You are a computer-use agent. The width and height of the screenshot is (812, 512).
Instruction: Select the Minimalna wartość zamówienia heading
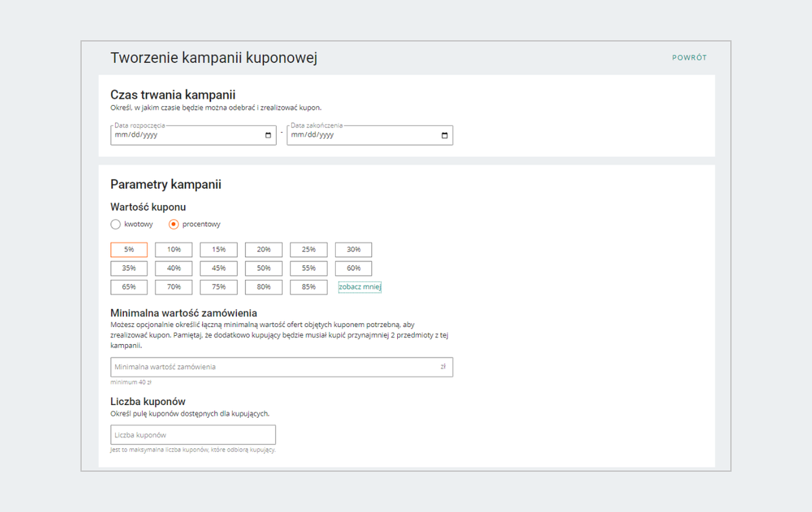(x=184, y=313)
